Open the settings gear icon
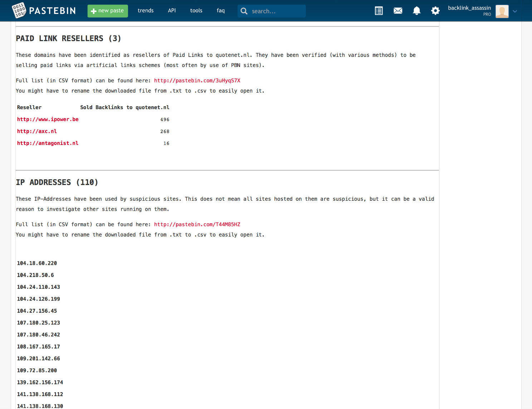 tap(435, 11)
